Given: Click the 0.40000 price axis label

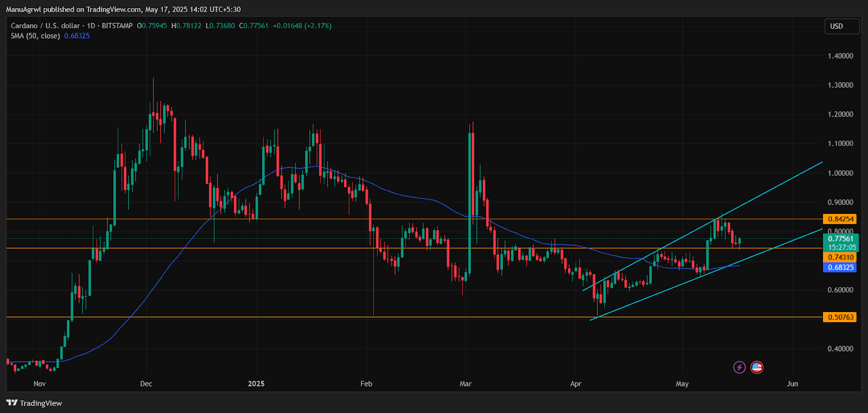Looking at the screenshot, I should pos(840,348).
